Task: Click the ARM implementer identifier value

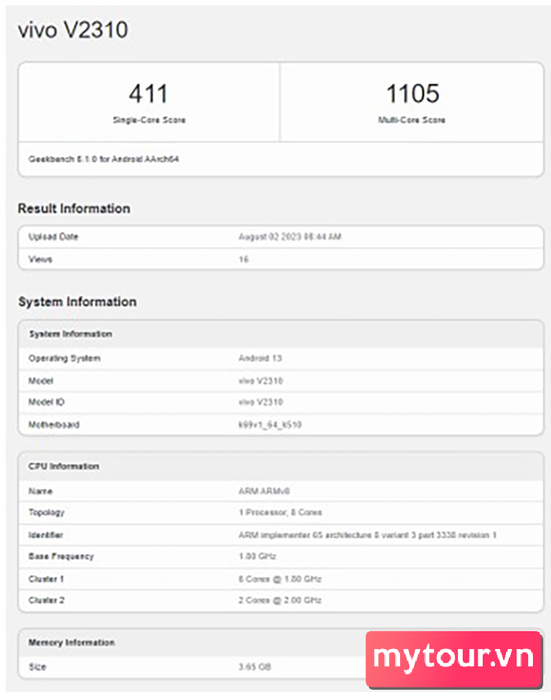Action: (367, 535)
